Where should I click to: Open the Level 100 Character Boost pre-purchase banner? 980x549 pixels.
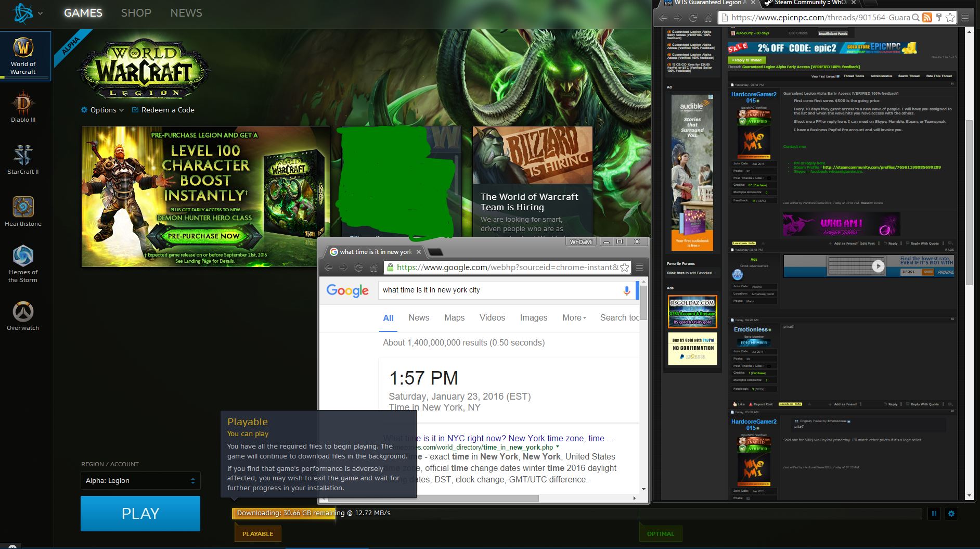tap(205, 197)
